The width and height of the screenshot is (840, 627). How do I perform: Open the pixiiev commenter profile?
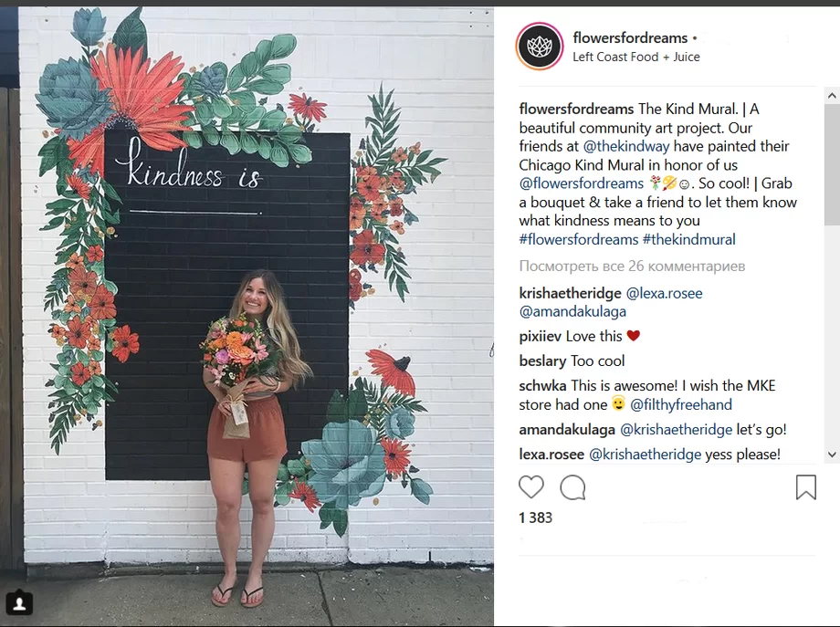pyautogui.click(x=540, y=336)
